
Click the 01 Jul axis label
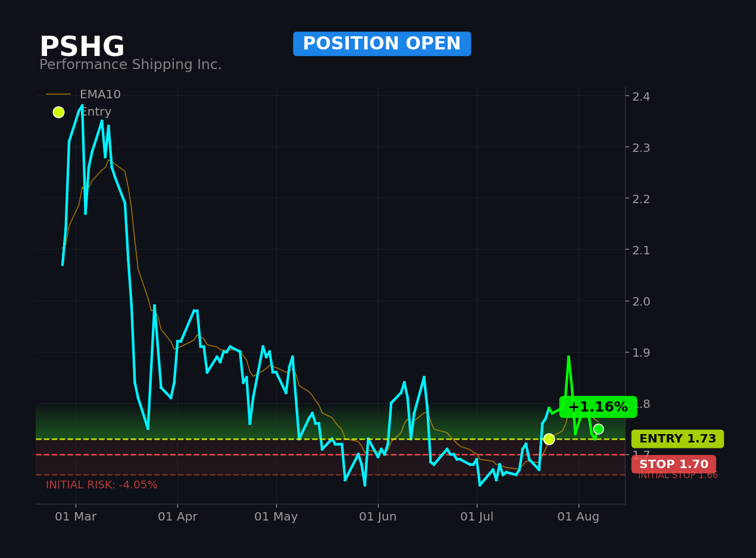coord(477,517)
